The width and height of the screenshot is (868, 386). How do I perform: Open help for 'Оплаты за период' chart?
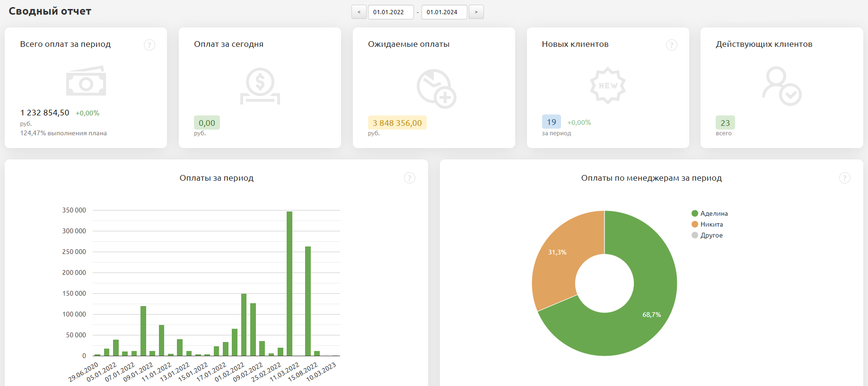tap(410, 178)
